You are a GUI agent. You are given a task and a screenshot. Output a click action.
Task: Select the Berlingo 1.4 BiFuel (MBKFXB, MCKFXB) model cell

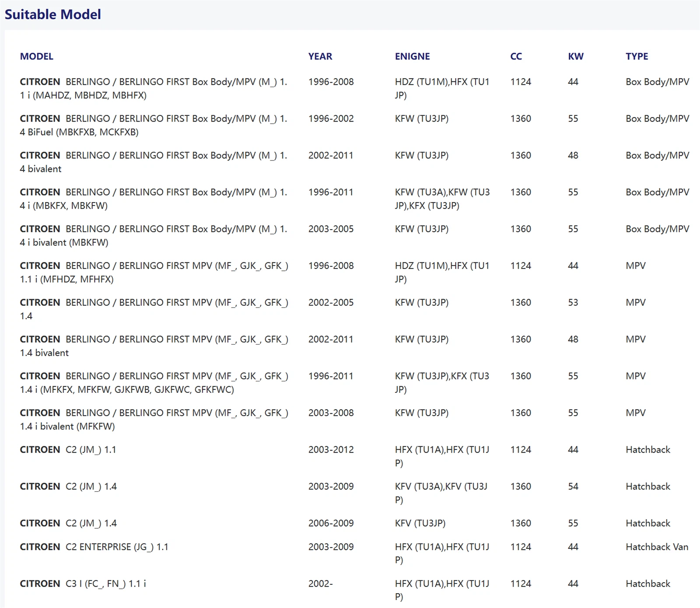pos(154,125)
